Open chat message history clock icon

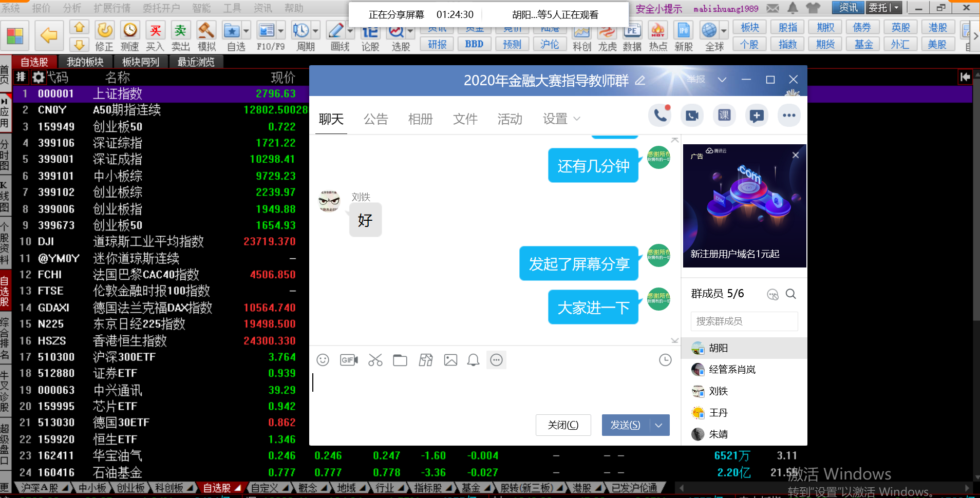(665, 360)
